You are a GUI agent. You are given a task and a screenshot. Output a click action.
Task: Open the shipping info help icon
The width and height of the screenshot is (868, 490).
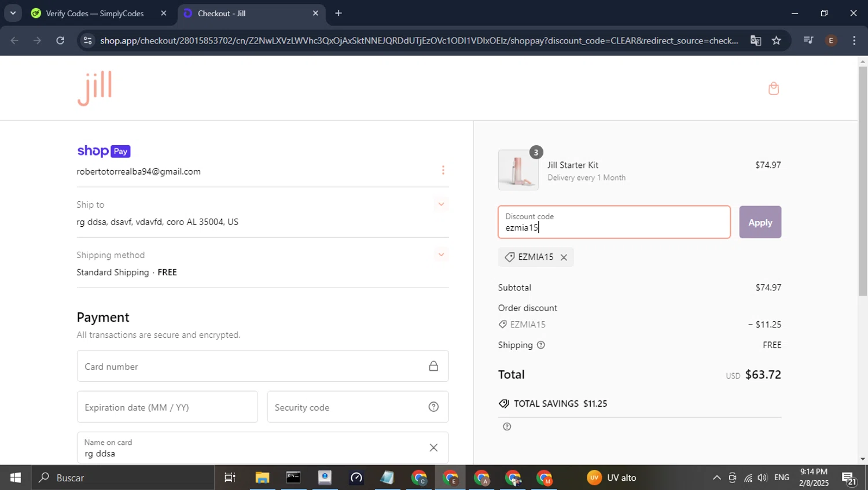pyautogui.click(x=541, y=345)
